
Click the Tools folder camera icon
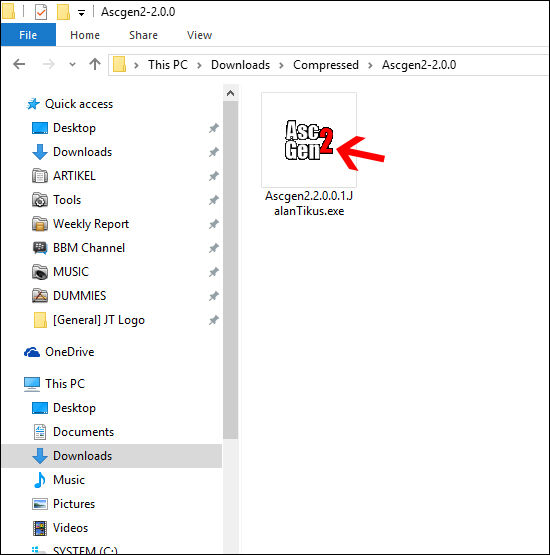40,200
